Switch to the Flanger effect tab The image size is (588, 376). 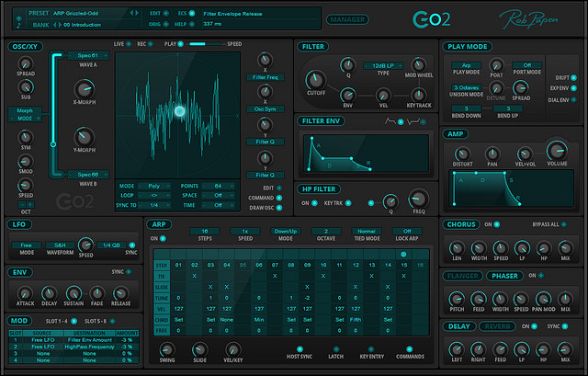462,276
